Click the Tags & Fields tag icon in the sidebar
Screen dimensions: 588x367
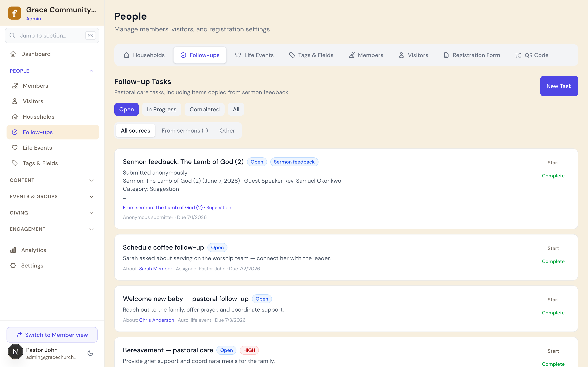pos(15,163)
